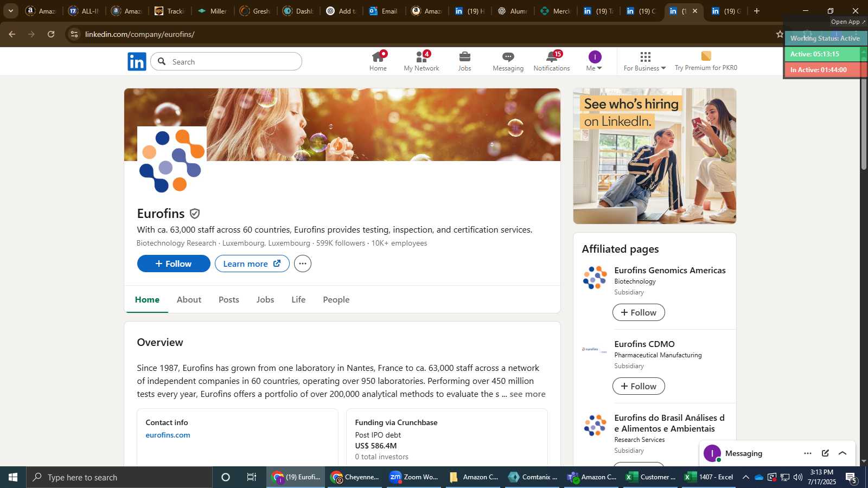The height and width of the screenshot is (488, 868).
Task: Click Open App in tracker overlay
Action: coord(848,22)
